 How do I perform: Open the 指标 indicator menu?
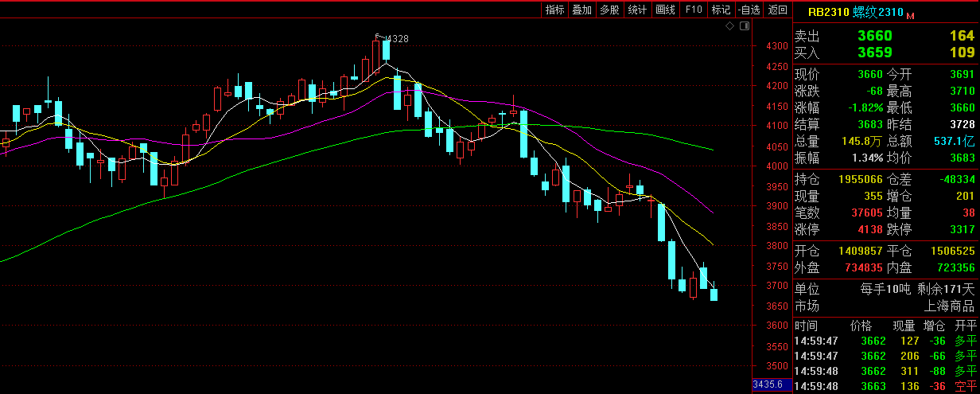(x=554, y=10)
